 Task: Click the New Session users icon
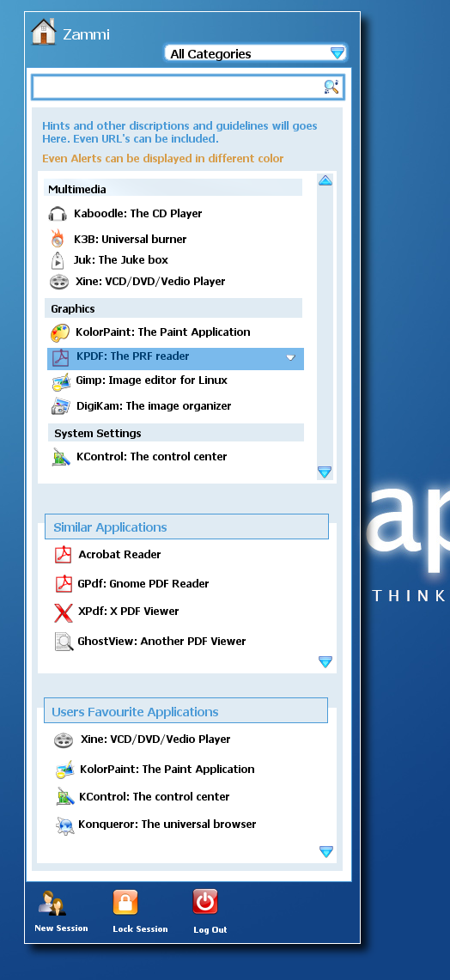pyautogui.click(x=52, y=904)
